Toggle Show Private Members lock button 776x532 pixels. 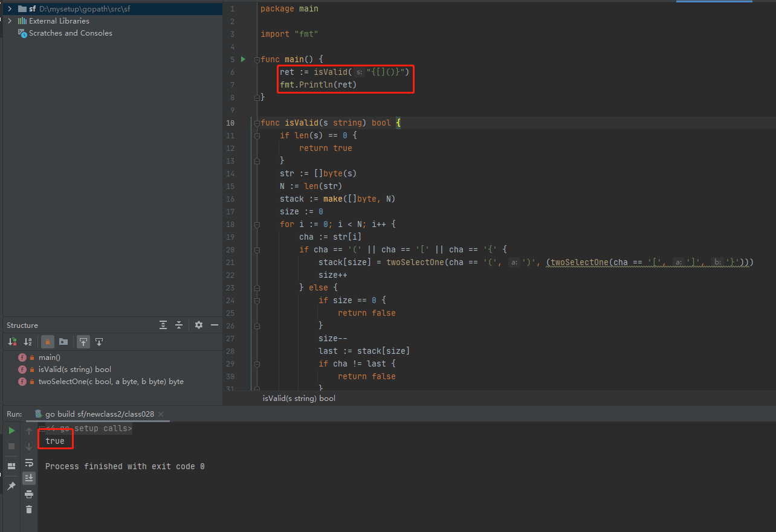pos(47,342)
